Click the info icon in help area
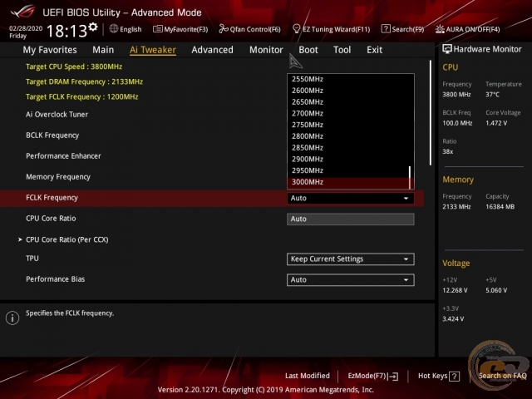This screenshot has width=532, height=399. [12, 318]
